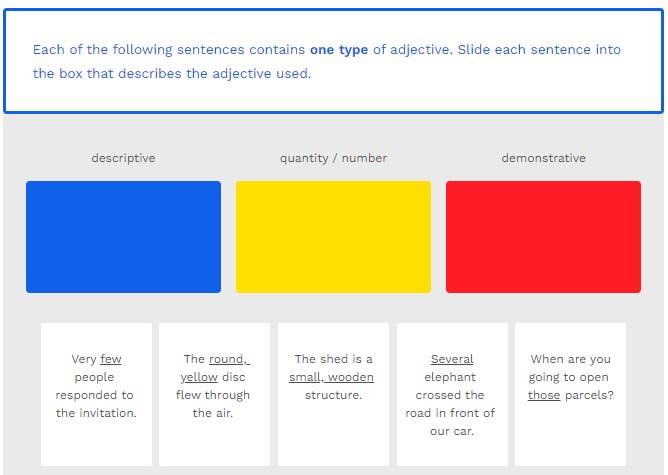This screenshot has width=668, height=475.
Task: Select the 'round, yellow disc' sentence card
Action: coord(214,393)
